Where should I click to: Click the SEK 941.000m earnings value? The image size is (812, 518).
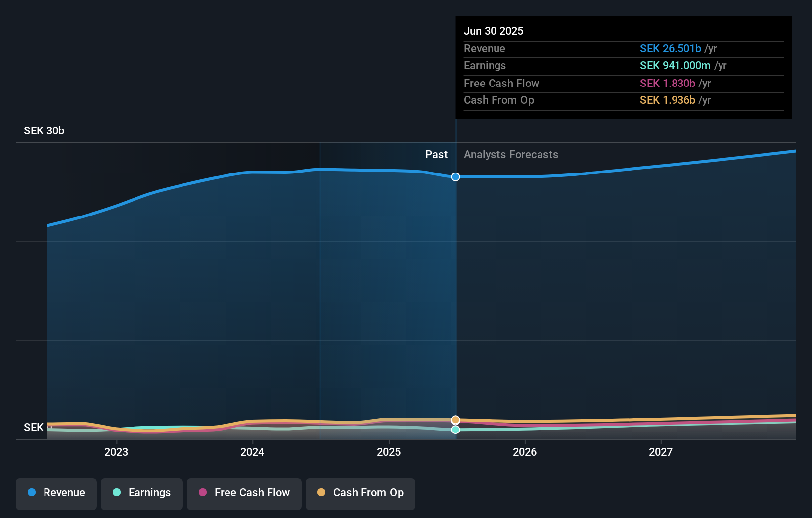coord(675,66)
